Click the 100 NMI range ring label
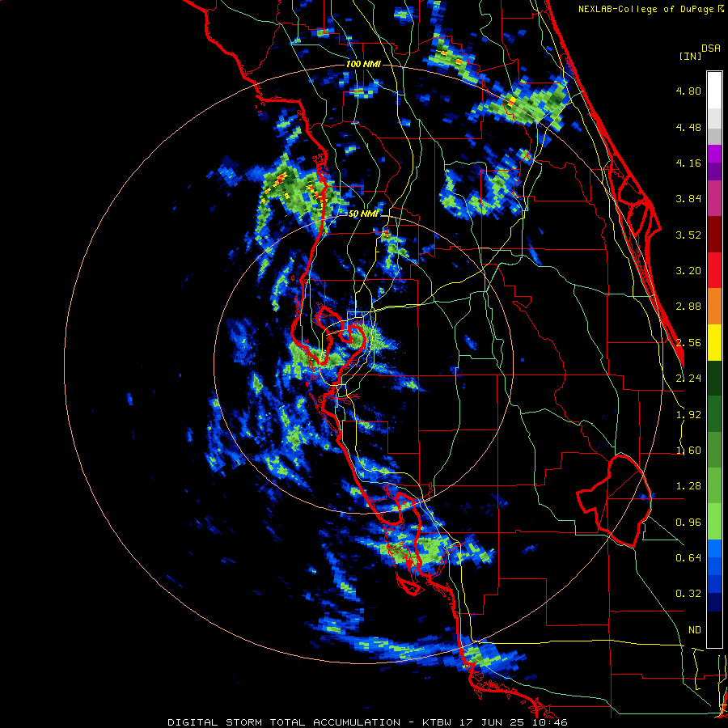The height and width of the screenshot is (728, 728). (363, 64)
